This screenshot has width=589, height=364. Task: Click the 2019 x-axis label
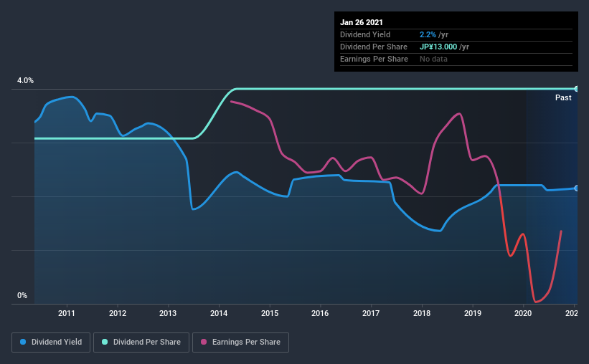click(x=473, y=313)
